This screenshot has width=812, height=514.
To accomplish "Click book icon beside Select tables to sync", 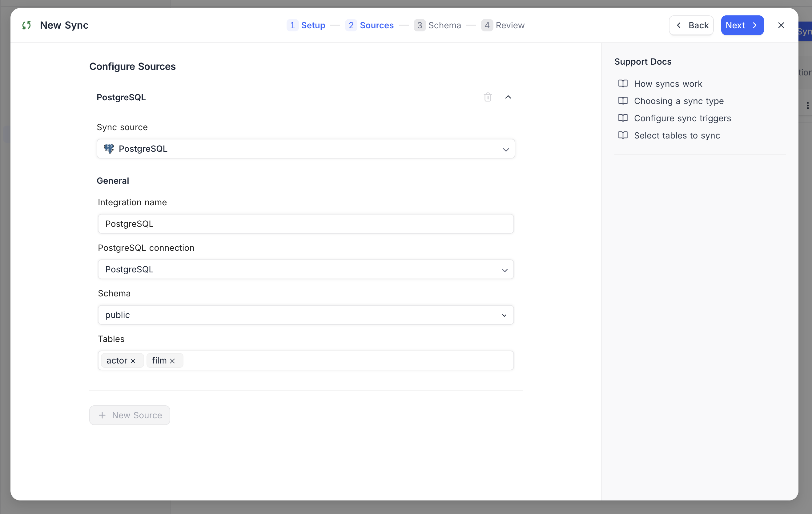I will point(623,135).
